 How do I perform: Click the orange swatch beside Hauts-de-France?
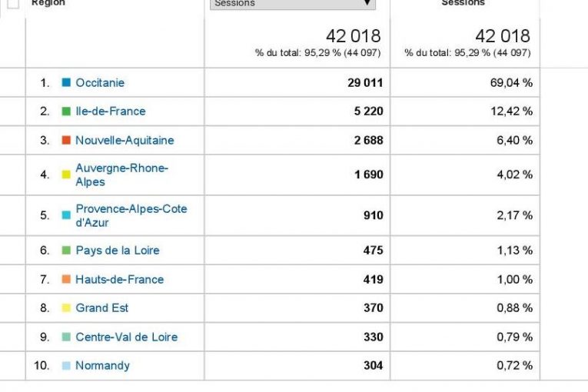66,279
